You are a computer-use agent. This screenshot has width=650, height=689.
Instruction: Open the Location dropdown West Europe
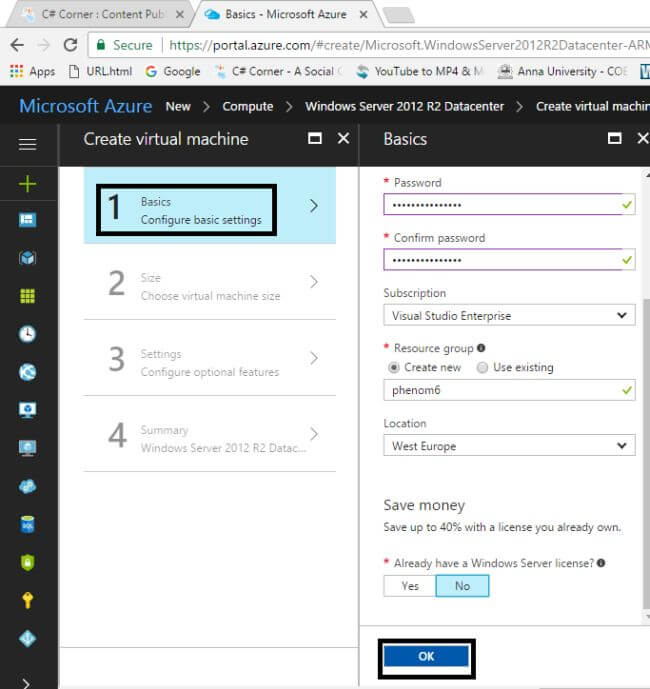(509, 446)
